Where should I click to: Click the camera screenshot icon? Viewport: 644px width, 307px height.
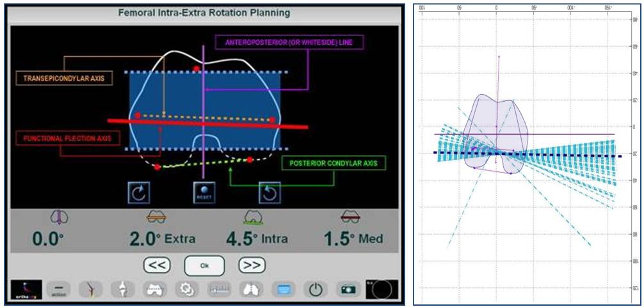click(x=348, y=289)
